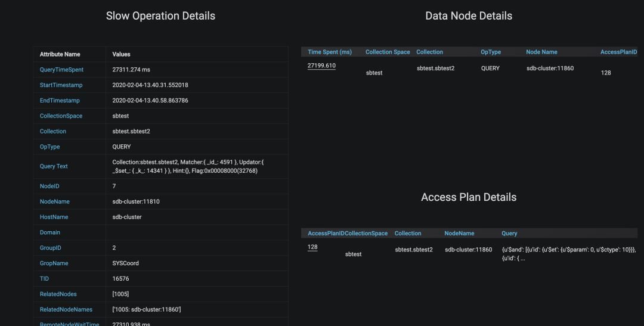
Task: Sort Data Node table by OpType column
Action: [491, 52]
